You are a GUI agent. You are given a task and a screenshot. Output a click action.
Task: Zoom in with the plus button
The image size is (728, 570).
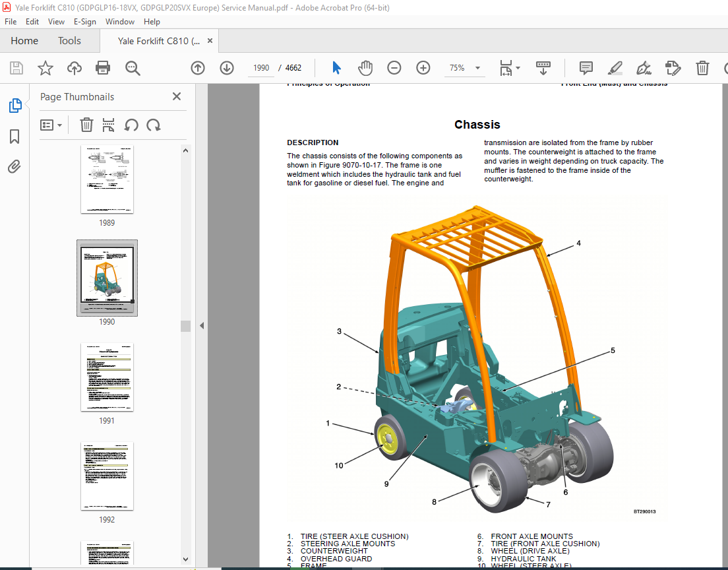[x=423, y=68]
